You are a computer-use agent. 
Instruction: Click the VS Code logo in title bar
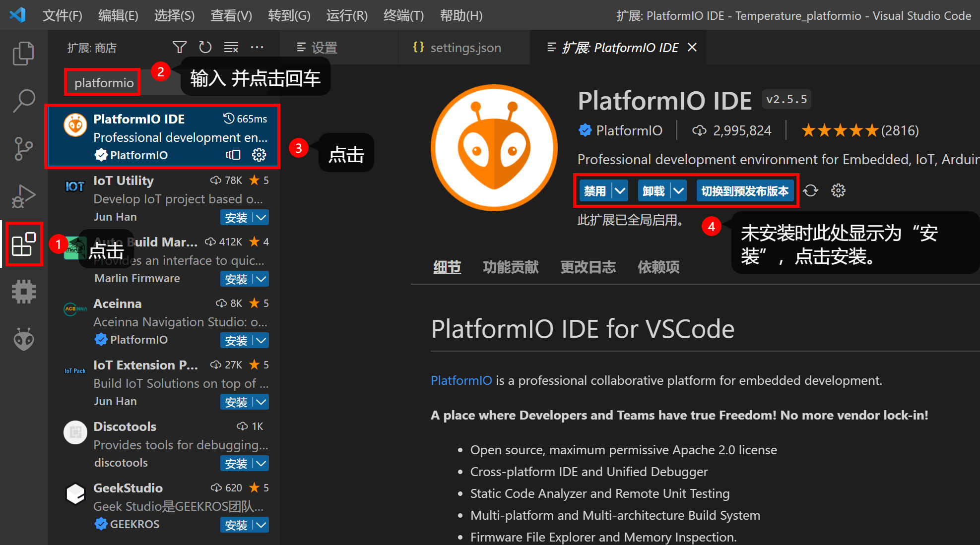pos(18,15)
